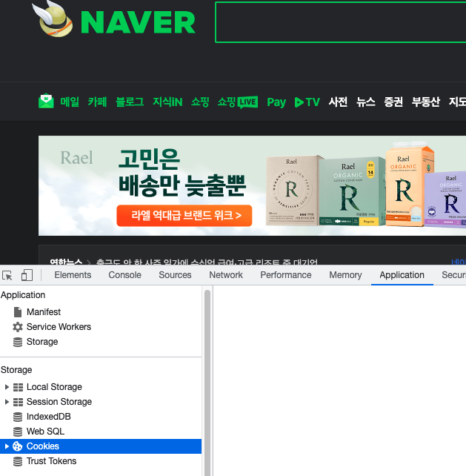The width and height of the screenshot is (466, 476).
Task: Switch to the Elements tab
Action: click(x=73, y=275)
